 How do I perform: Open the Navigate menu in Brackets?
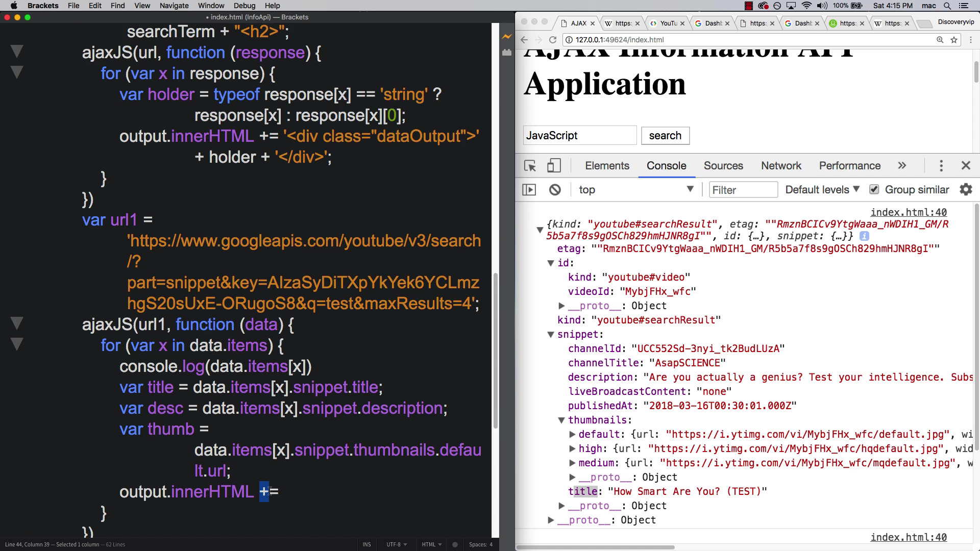pyautogui.click(x=174, y=6)
